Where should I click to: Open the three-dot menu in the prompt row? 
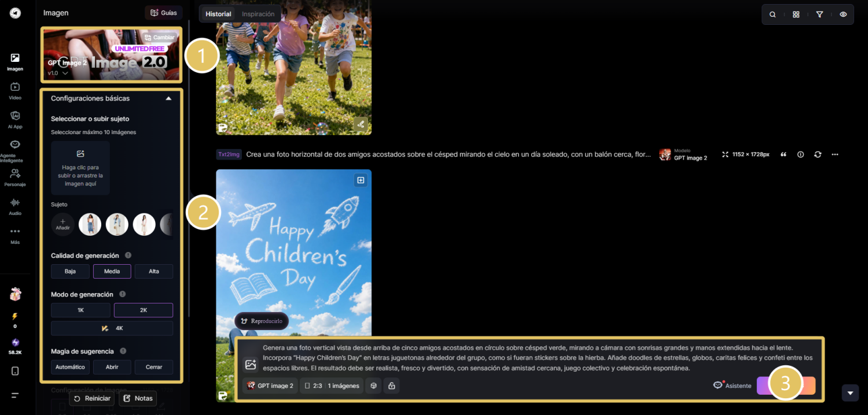pos(835,154)
